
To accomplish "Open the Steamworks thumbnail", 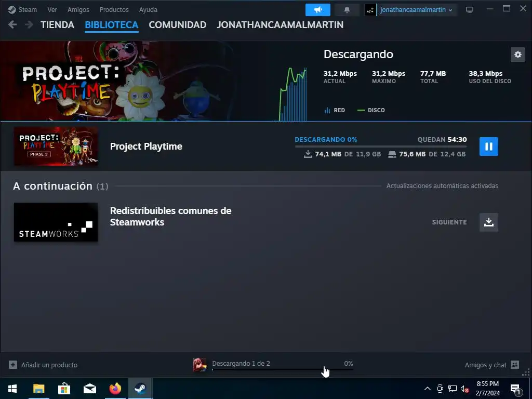I will [56, 222].
